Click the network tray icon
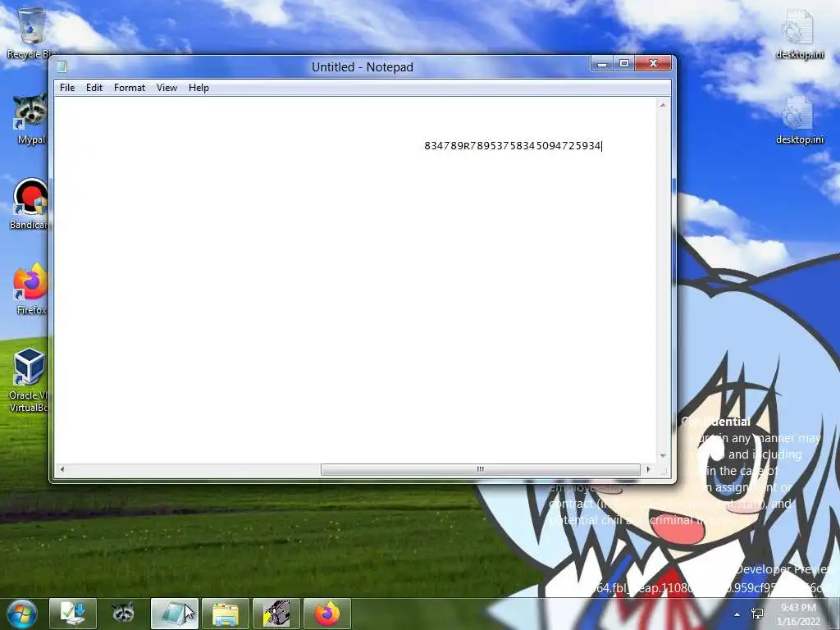This screenshot has width=840, height=630. click(757, 614)
